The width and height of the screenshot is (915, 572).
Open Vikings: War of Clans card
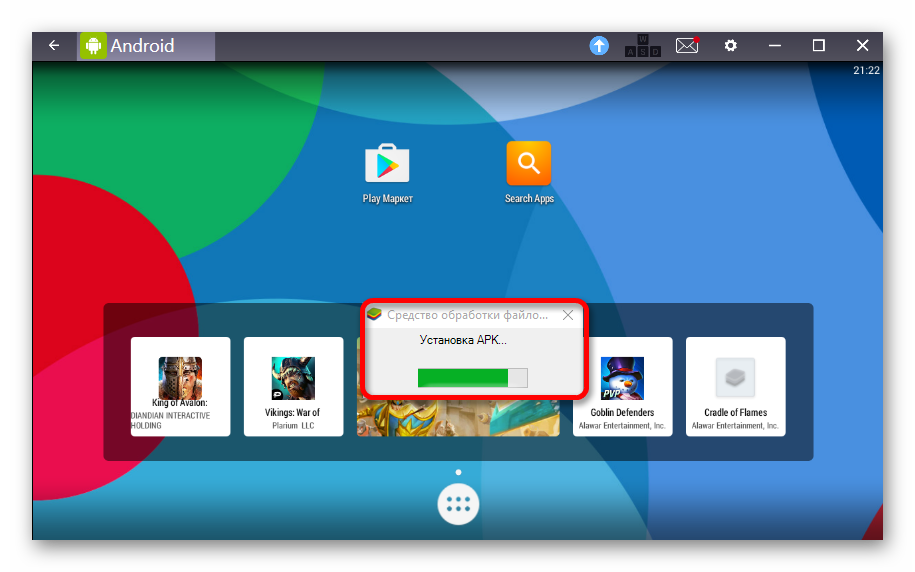point(293,386)
